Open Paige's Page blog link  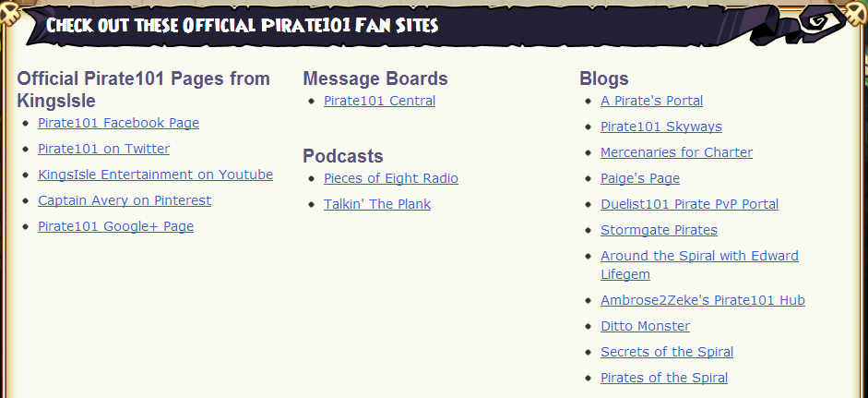[x=640, y=178]
